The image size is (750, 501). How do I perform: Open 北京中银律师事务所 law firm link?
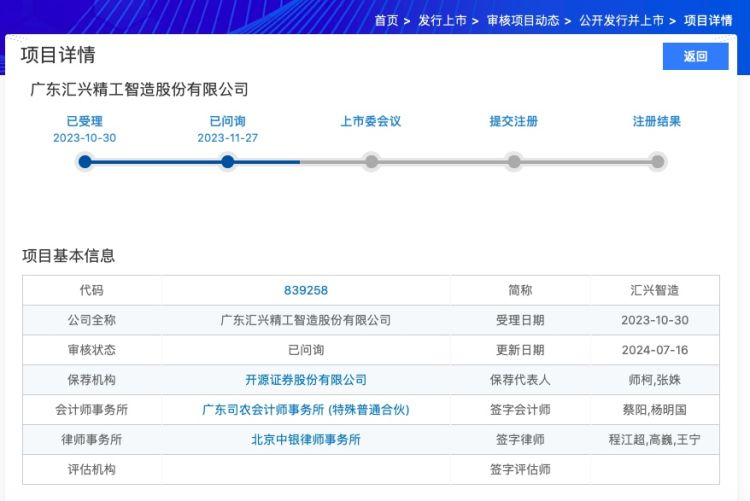pos(306,440)
